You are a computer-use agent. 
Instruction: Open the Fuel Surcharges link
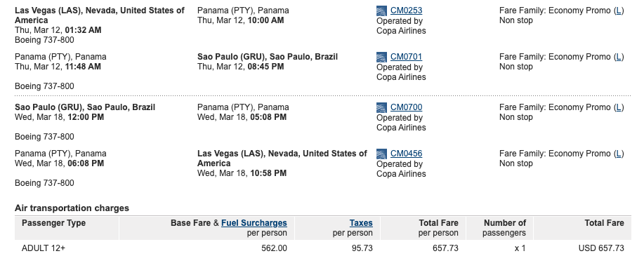254,223
